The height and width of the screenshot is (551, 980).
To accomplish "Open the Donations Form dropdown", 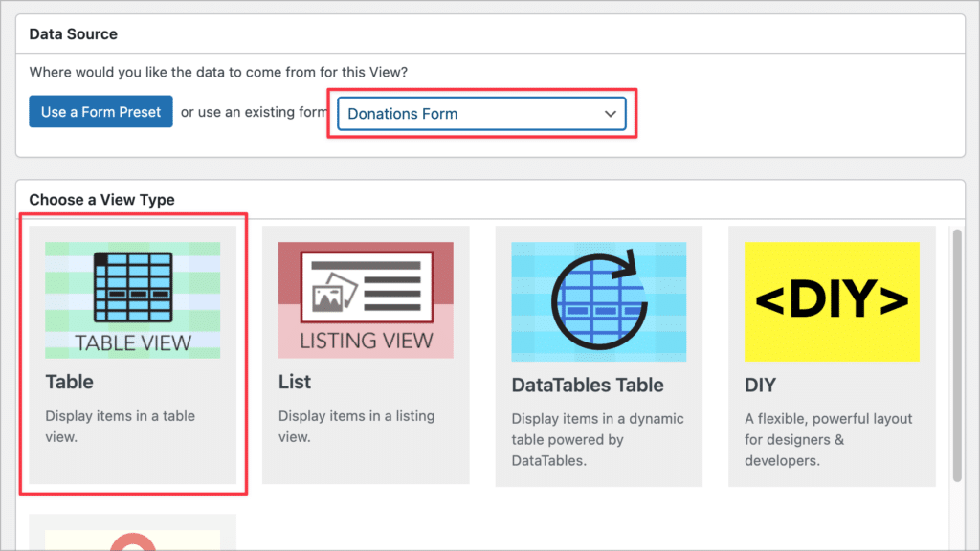I will tap(481, 114).
